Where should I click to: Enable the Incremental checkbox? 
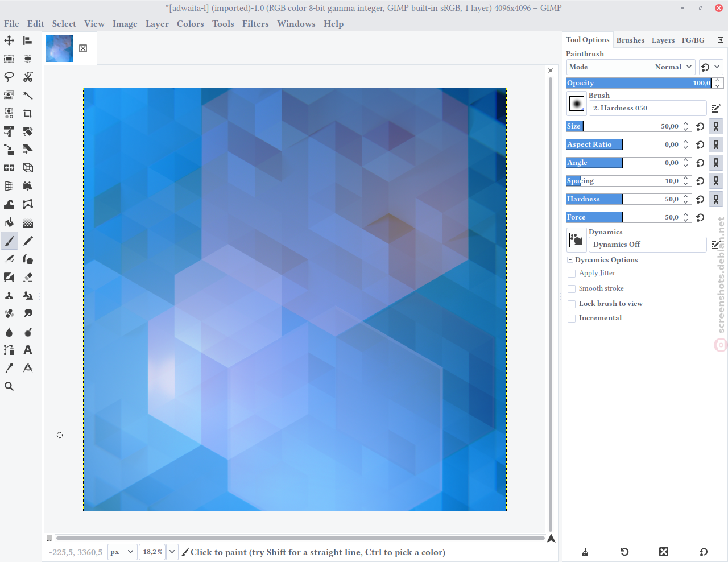(572, 319)
